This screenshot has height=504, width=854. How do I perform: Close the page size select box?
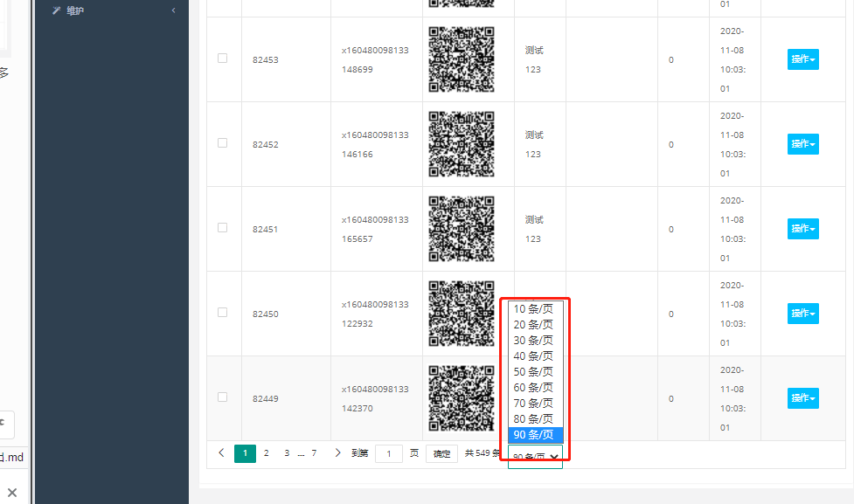coord(535,457)
